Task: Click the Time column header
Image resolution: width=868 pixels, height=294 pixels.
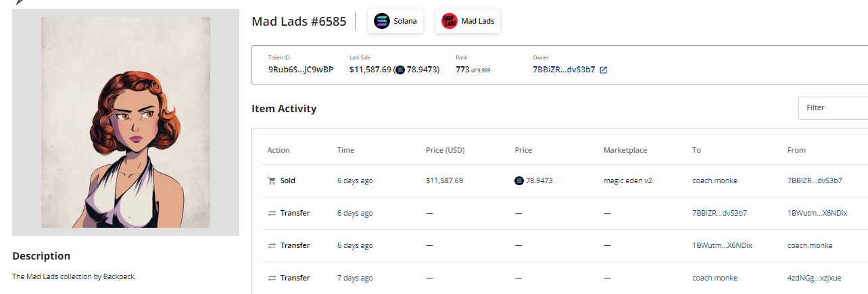Action: [x=345, y=150]
